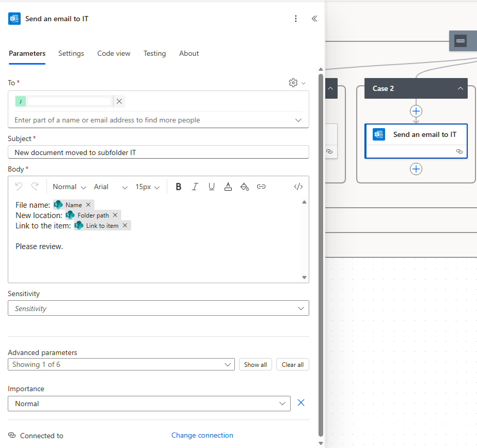Collapse the action panel with double chevron
The height and width of the screenshot is (448, 477).
[314, 19]
